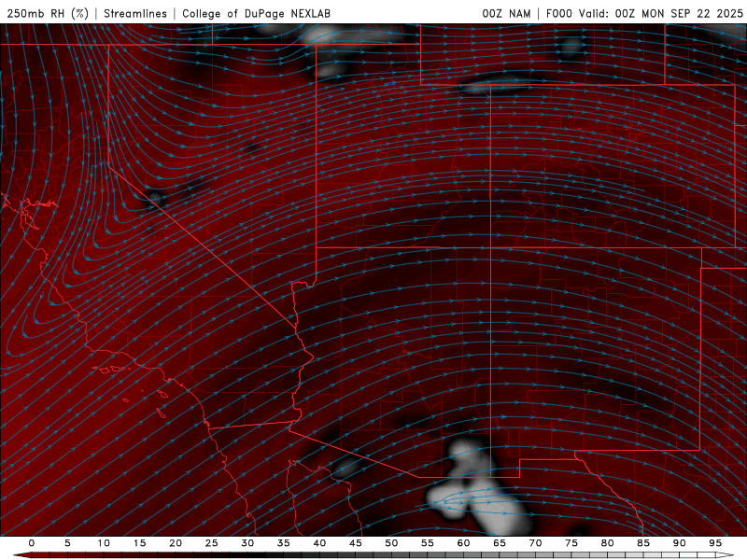The width and height of the screenshot is (747, 560).
Task: Click the "40" label on the color scale
Action: 319,543
